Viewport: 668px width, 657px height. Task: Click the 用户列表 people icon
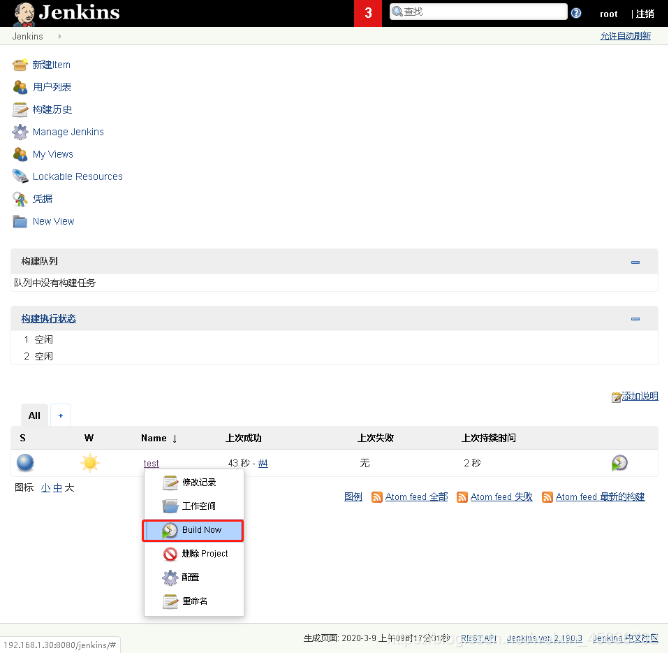click(x=20, y=87)
